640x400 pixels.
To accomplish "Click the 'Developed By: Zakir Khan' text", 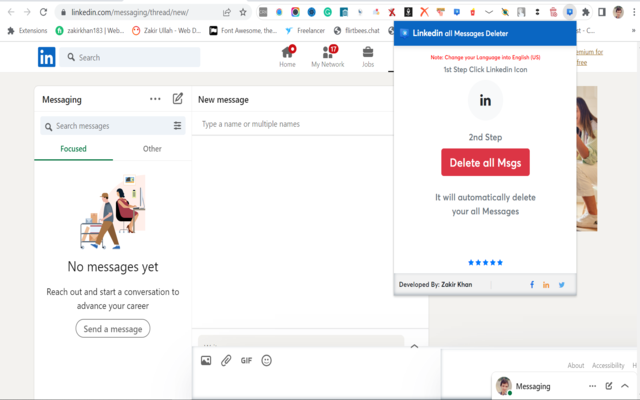I will coord(436,284).
